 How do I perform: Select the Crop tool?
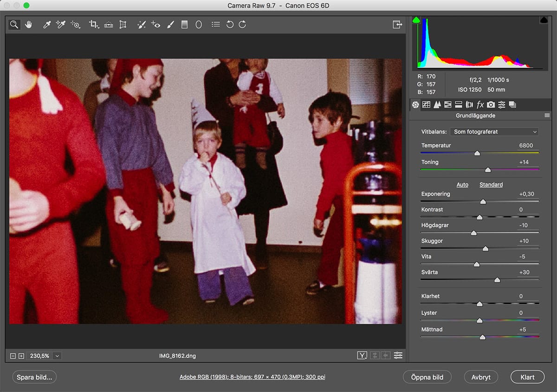94,25
